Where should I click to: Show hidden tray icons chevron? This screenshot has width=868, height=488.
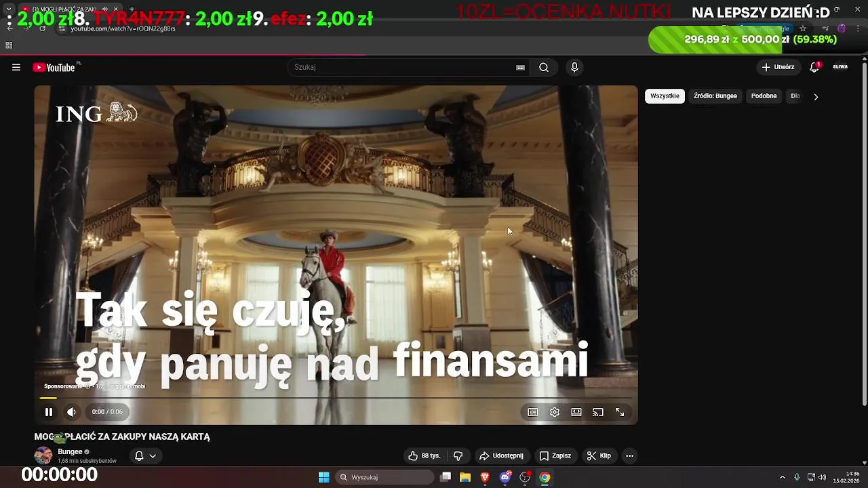[782, 477]
